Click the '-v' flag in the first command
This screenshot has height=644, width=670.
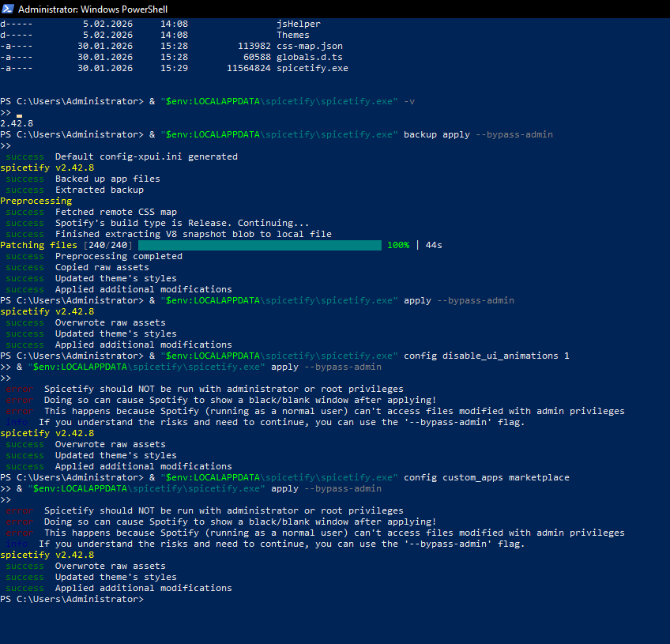[x=409, y=102]
